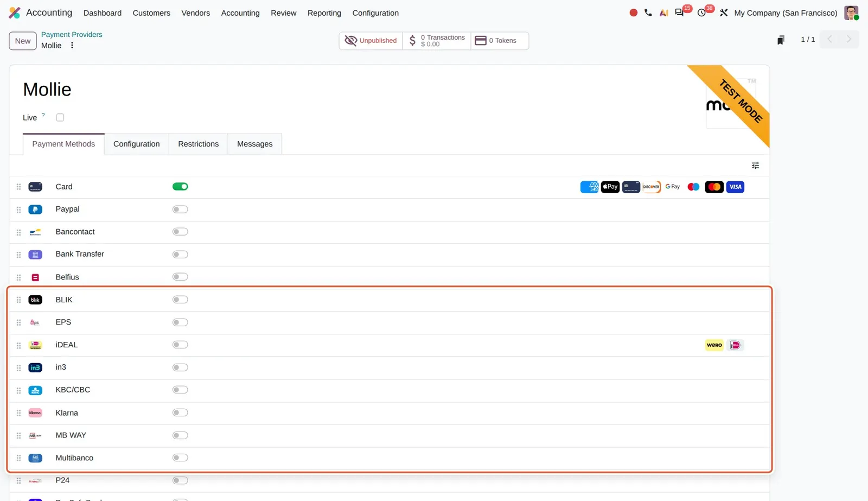868x501 pixels.
Task: Switch to the Configuration tab in form
Action: point(137,144)
